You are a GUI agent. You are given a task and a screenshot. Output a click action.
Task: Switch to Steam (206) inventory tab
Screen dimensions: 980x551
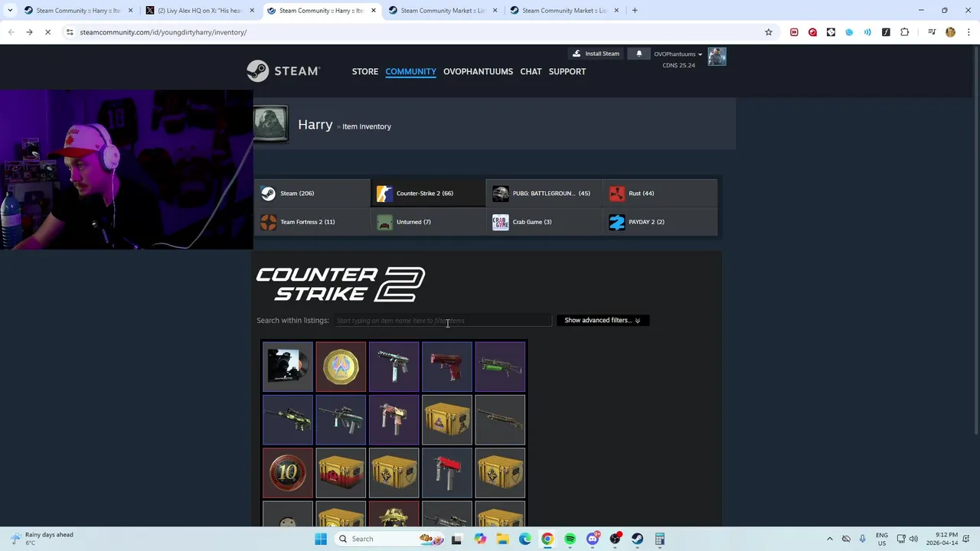[312, 193]
